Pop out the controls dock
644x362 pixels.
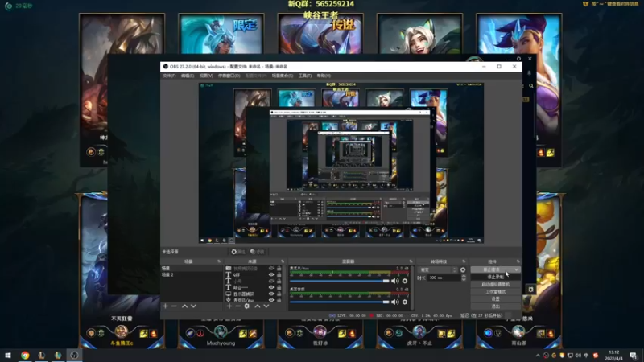(518, 261)
